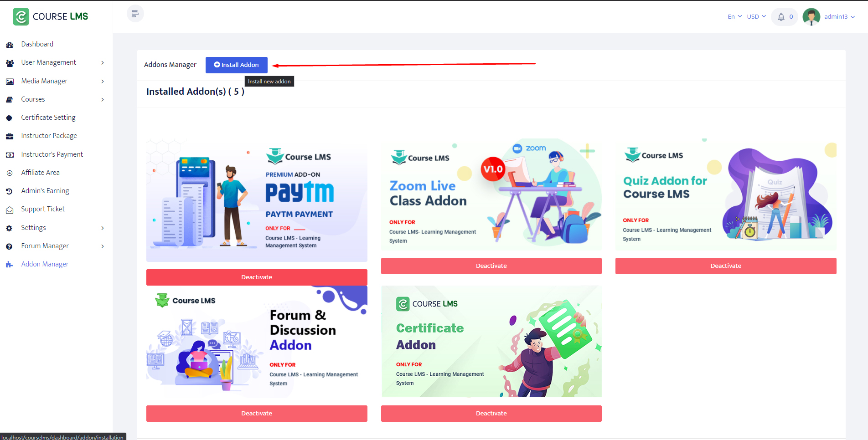
Task: Go to Dashboard in the sidebar
Action: click(x=37, y=44)
